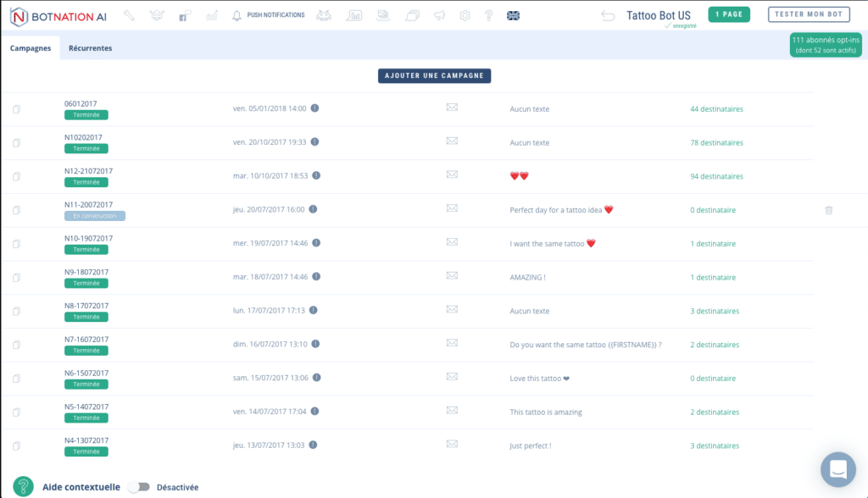Click the question mark help icon in toolbar

pos(488,15)
